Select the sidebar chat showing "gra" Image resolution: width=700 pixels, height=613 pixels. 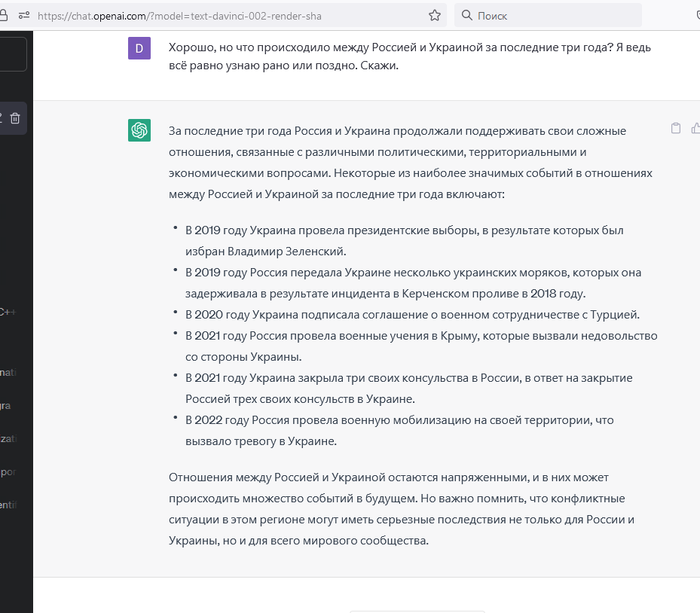point(6,405)
